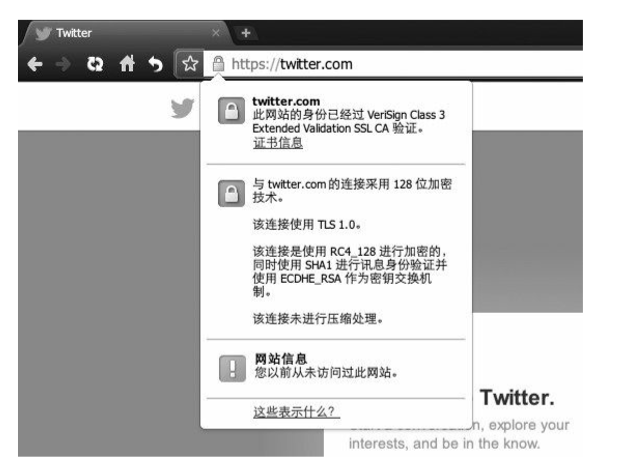The width and height of the screenshot is (638, 473).
Task: Click the undo curved arrow icon
Action: click(155, 64)
